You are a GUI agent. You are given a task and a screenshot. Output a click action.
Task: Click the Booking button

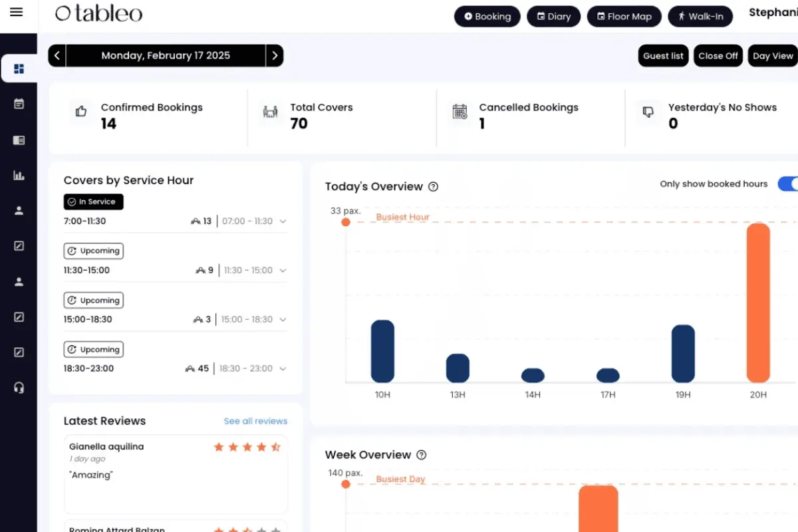487,17
